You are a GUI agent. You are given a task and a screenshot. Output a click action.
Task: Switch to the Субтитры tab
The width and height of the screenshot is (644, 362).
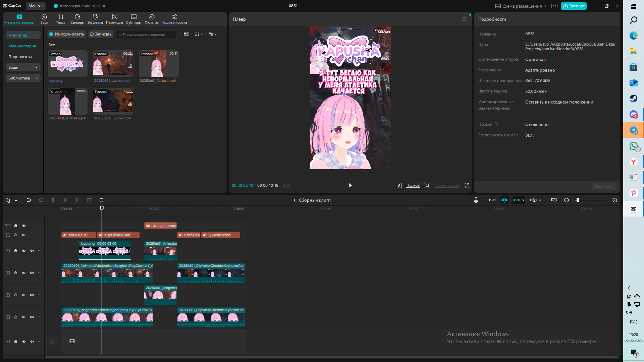coord(133,19)
